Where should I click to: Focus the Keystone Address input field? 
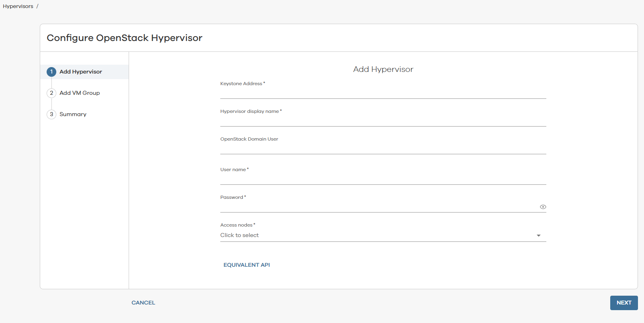tap(383, 93)
